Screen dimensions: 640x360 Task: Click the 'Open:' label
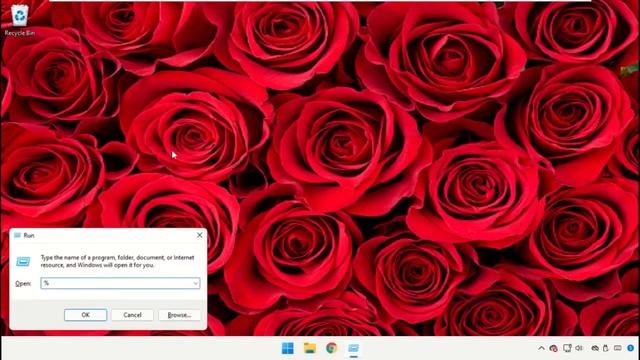click(23, 283)
